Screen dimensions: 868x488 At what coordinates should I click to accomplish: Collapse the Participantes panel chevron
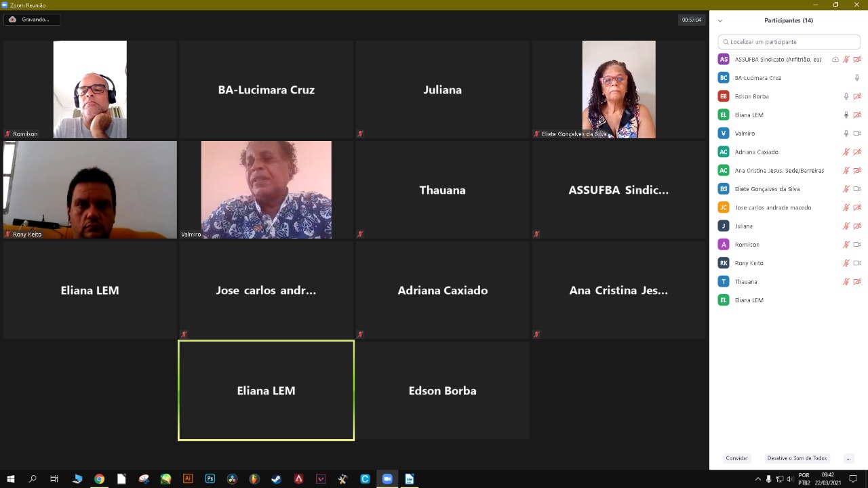tap(720, 21)
